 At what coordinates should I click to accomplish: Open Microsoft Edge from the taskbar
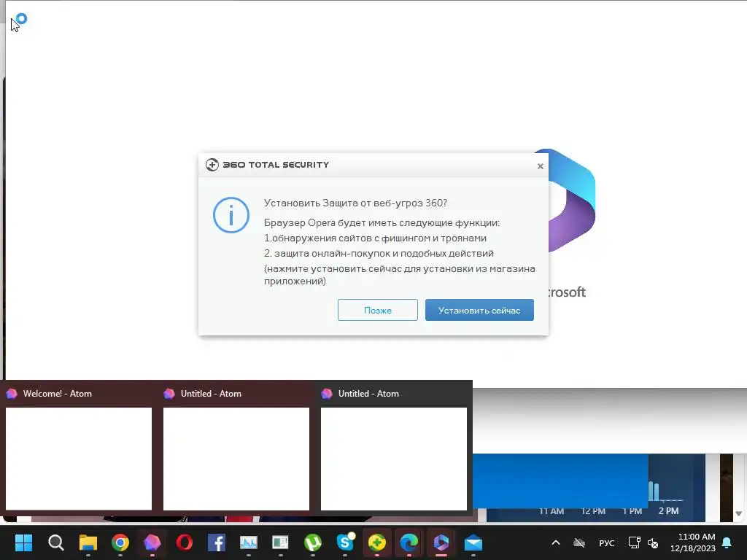point(409,542)
